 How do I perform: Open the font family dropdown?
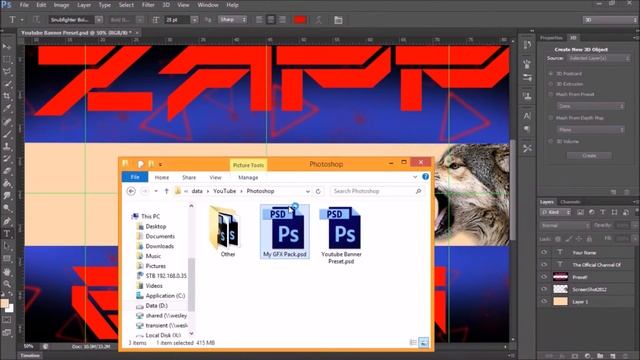[x=99, y=20]
